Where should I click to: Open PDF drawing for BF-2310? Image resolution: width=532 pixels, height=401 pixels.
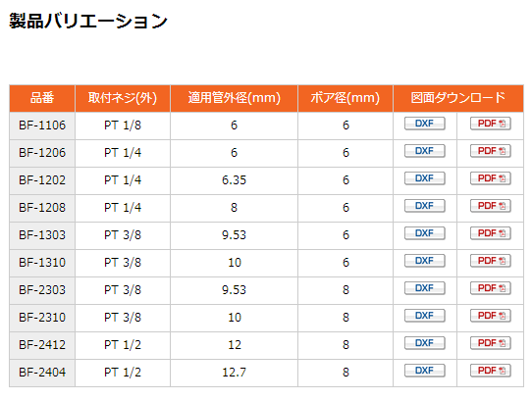[490, 316]
